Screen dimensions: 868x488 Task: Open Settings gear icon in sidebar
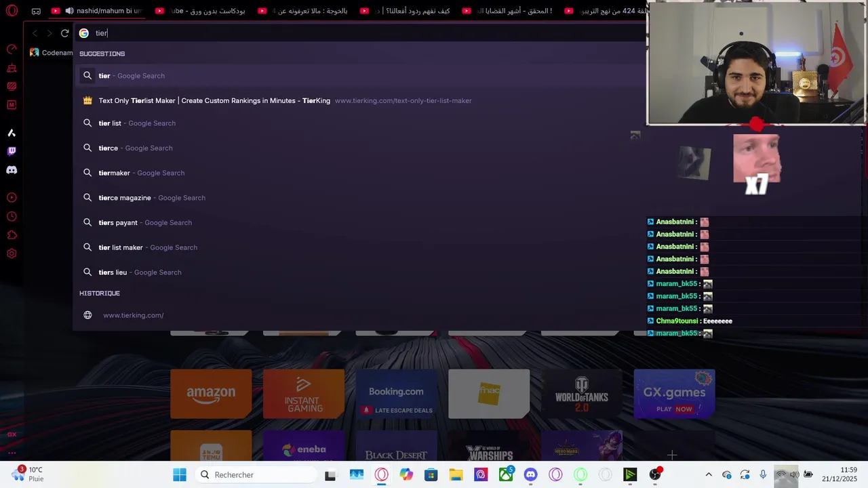[12, 253]
